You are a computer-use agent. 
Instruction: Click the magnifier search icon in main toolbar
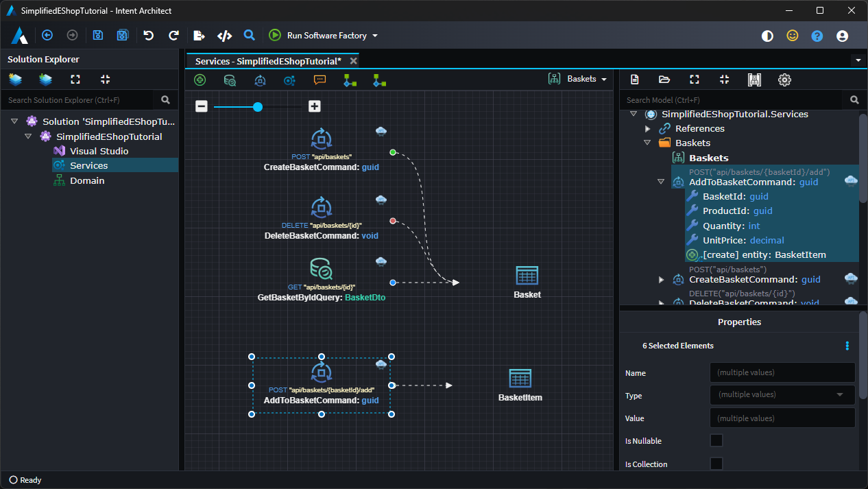click(x=250, y=36)
